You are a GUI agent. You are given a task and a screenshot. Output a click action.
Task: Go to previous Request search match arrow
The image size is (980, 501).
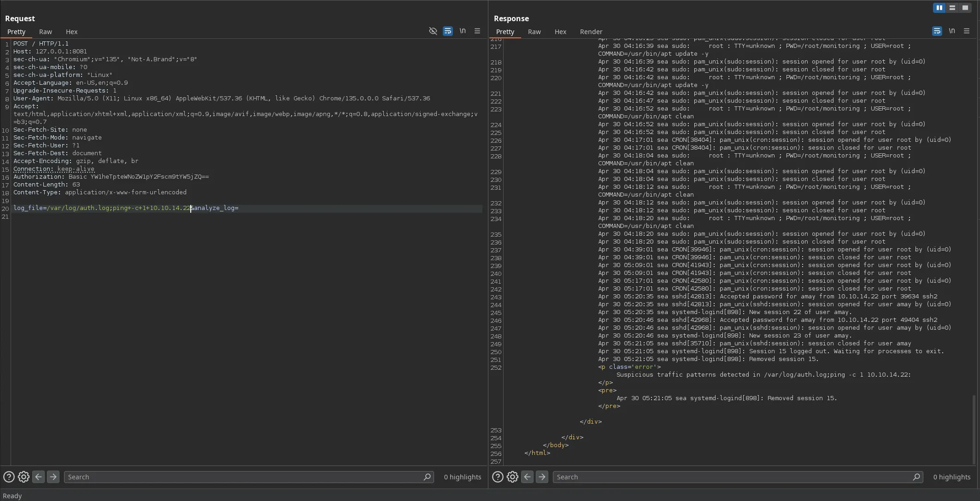click(x=39, y=477)
